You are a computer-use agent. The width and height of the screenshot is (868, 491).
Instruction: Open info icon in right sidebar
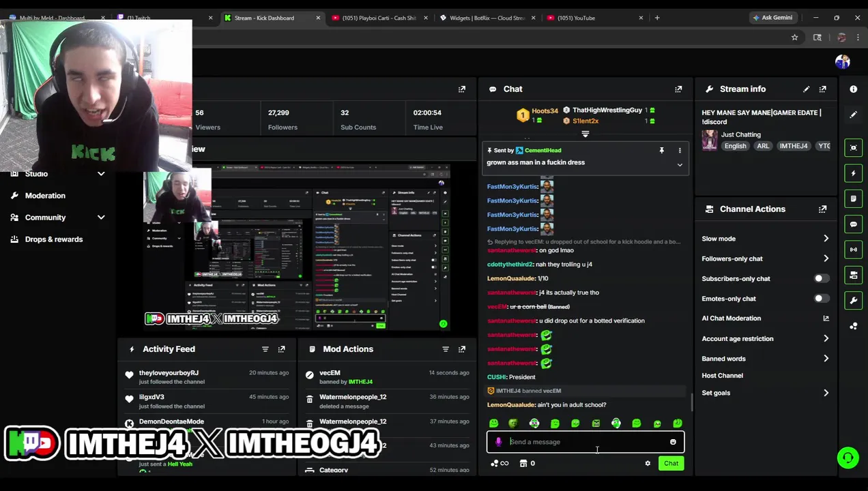tap(853, 89)
